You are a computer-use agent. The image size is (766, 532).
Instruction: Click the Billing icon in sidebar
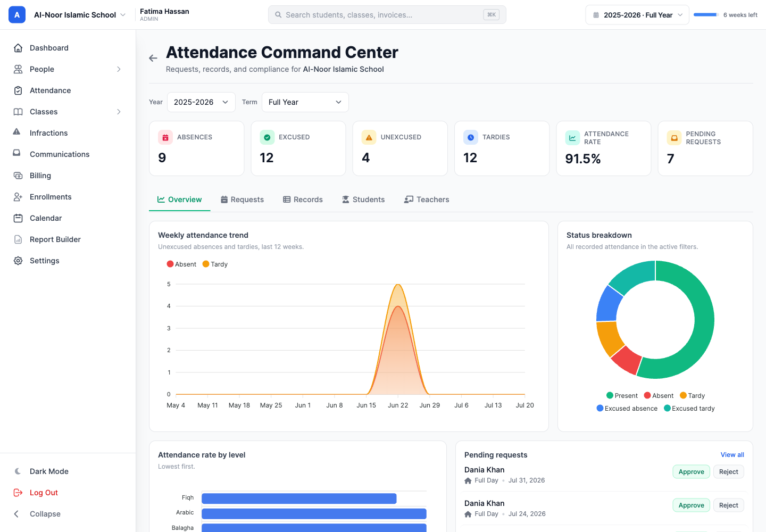(18, 176)
